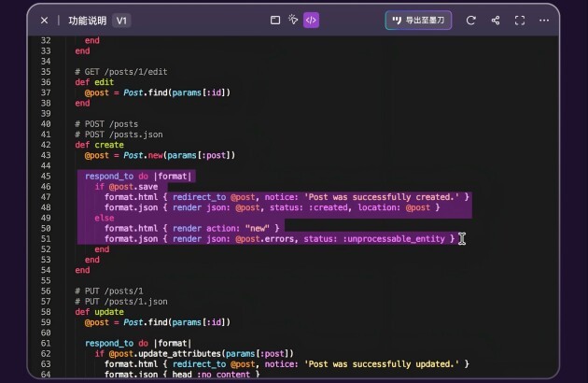588x383 pixels.
Task: Click 'status: :created' on line 48
Action: 309,207
